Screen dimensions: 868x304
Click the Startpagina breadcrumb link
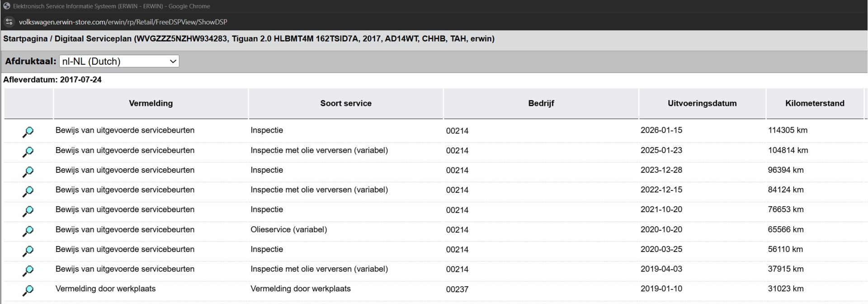(25, 39)
